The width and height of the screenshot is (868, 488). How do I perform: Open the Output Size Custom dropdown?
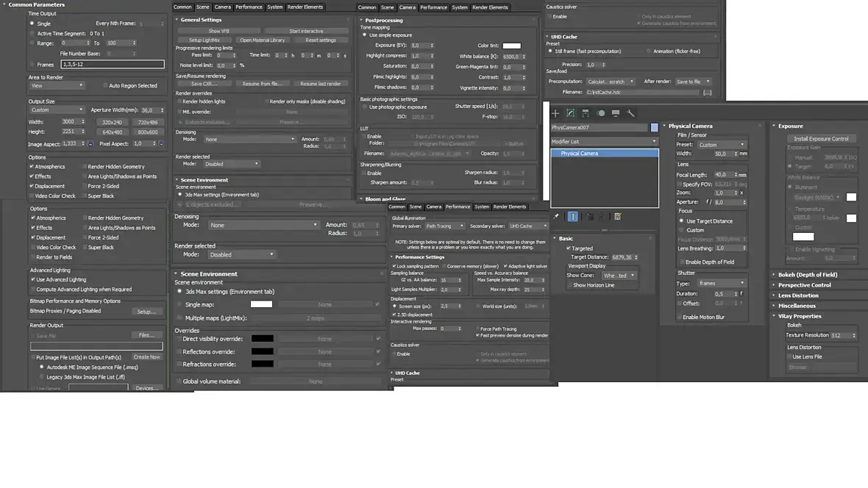point(57,110)
